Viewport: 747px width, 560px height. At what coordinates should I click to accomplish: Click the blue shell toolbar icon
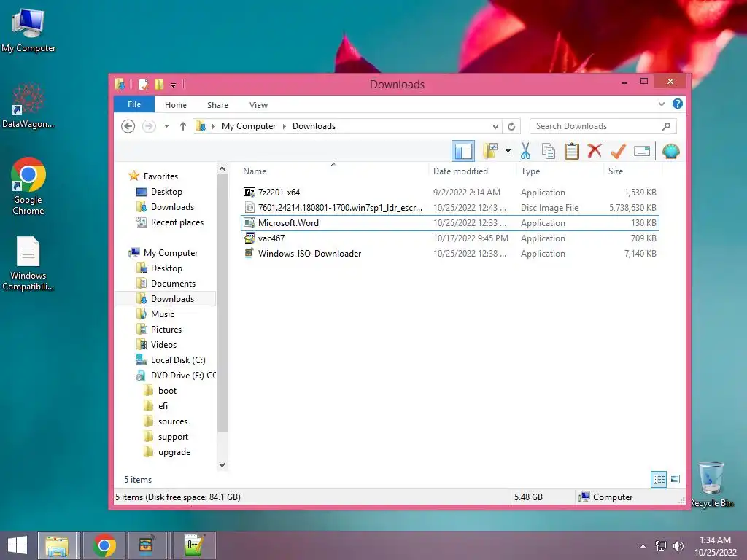(670, 152)
